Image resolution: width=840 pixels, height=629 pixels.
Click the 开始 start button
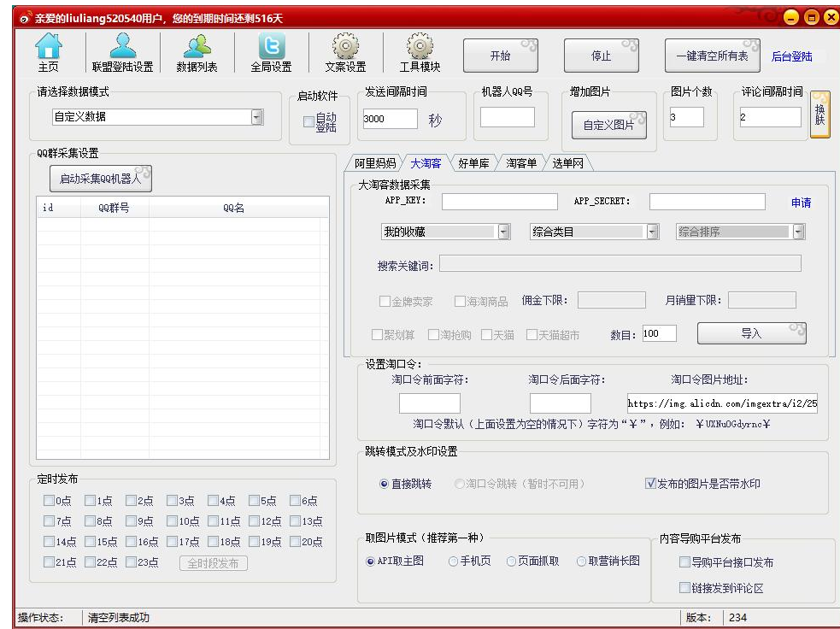[x=501, y=56]
